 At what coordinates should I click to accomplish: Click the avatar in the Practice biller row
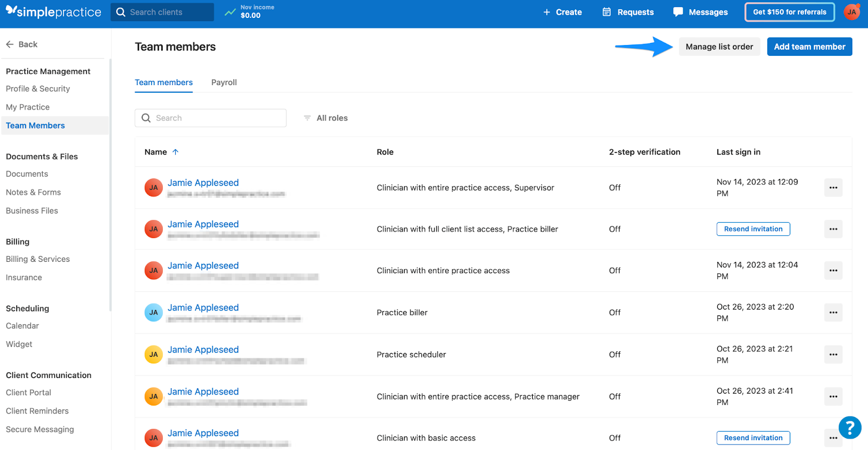click(x=154, y=312)
